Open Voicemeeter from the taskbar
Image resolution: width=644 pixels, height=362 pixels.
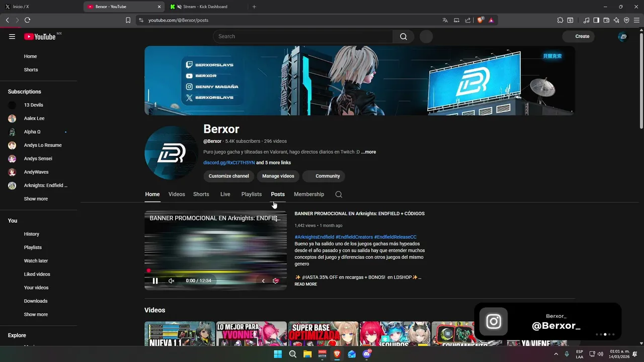coord(322,354)
